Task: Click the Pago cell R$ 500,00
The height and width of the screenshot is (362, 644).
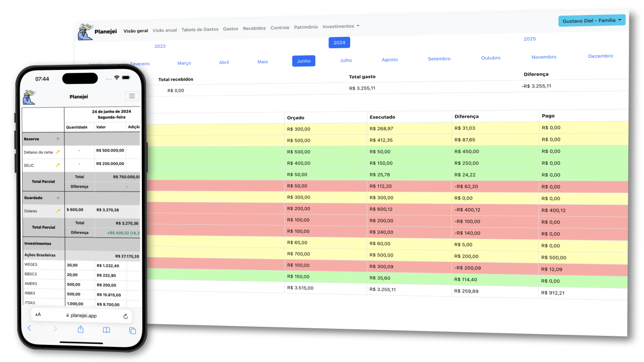Action: point(553,257)
